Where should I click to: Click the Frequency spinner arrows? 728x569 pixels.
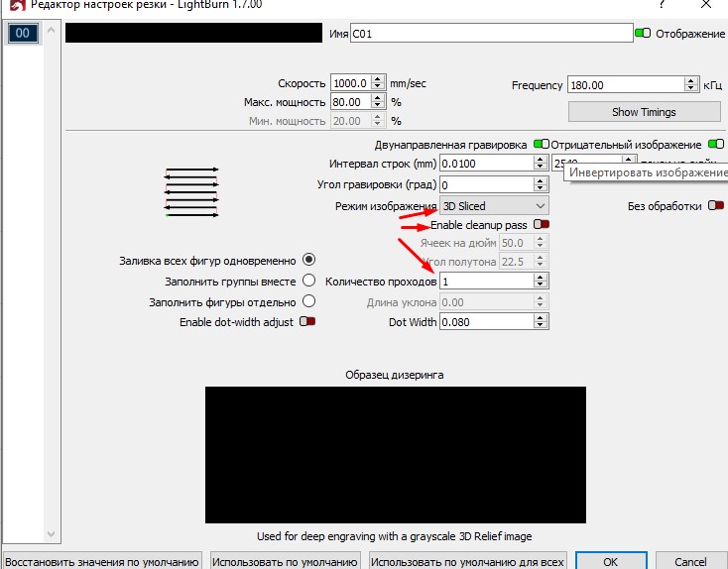[x=689, y=85]
